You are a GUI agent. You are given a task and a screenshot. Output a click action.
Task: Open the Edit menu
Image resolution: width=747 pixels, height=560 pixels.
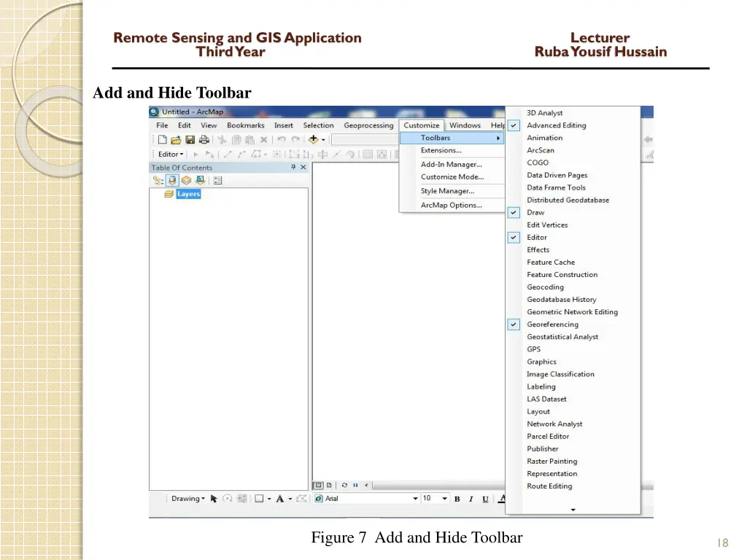point(185,125)
